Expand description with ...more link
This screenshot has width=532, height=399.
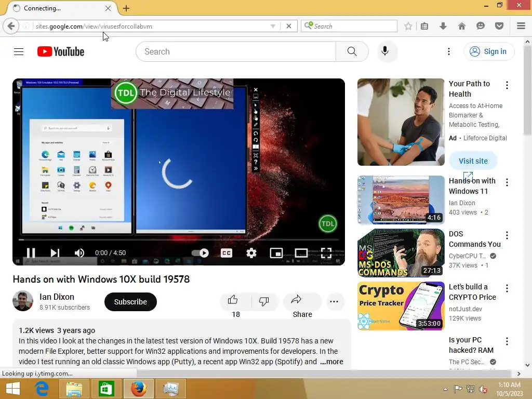point(332,362)
